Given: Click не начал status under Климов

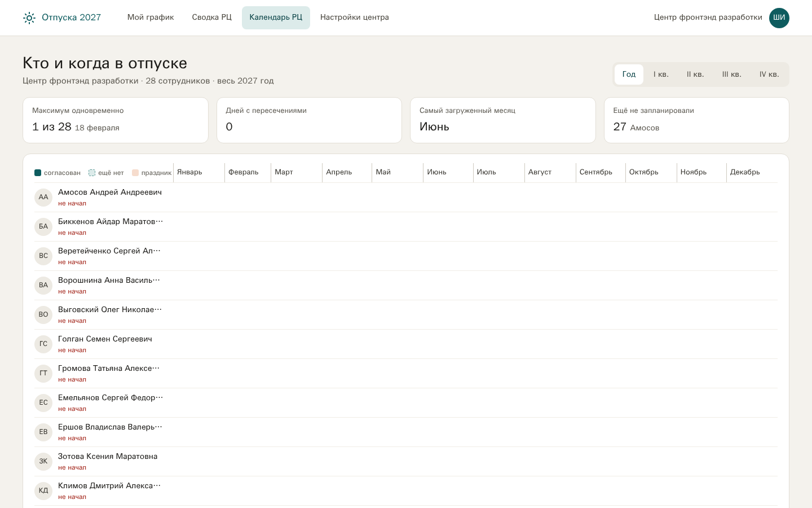Looking at the screenshot, I should (x=72, y=497).
